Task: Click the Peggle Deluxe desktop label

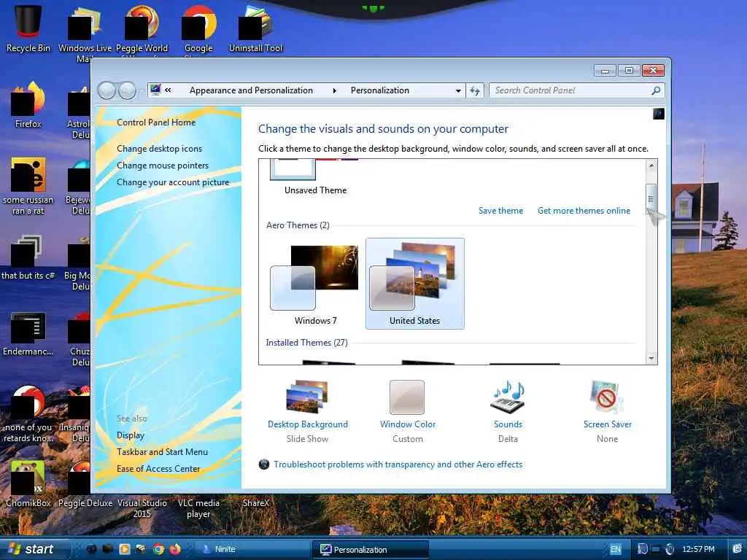Action: [85, 503]
